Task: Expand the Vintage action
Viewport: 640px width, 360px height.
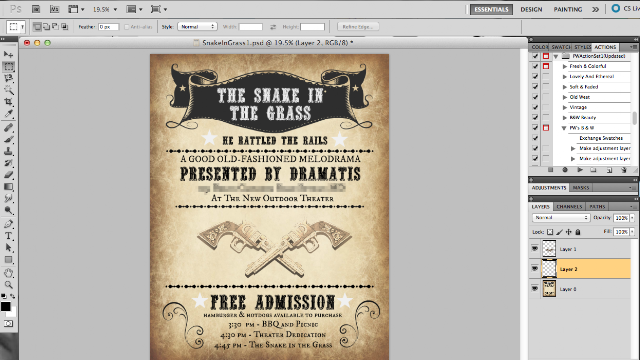Action: 565,107
